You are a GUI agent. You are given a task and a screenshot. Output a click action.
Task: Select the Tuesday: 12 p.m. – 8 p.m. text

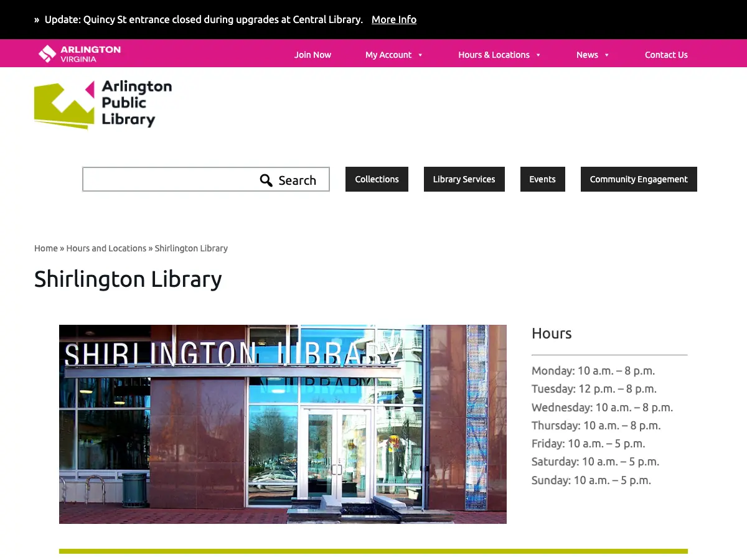[594, 389]
